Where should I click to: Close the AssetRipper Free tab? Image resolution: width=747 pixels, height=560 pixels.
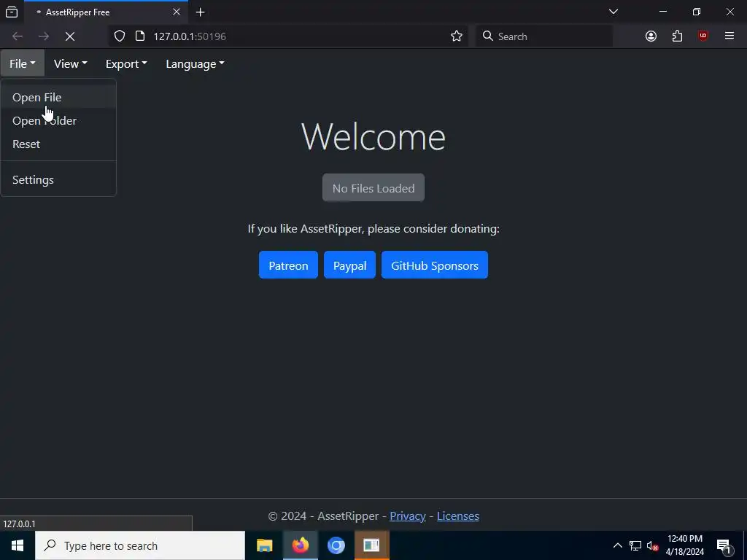[177, 12]
